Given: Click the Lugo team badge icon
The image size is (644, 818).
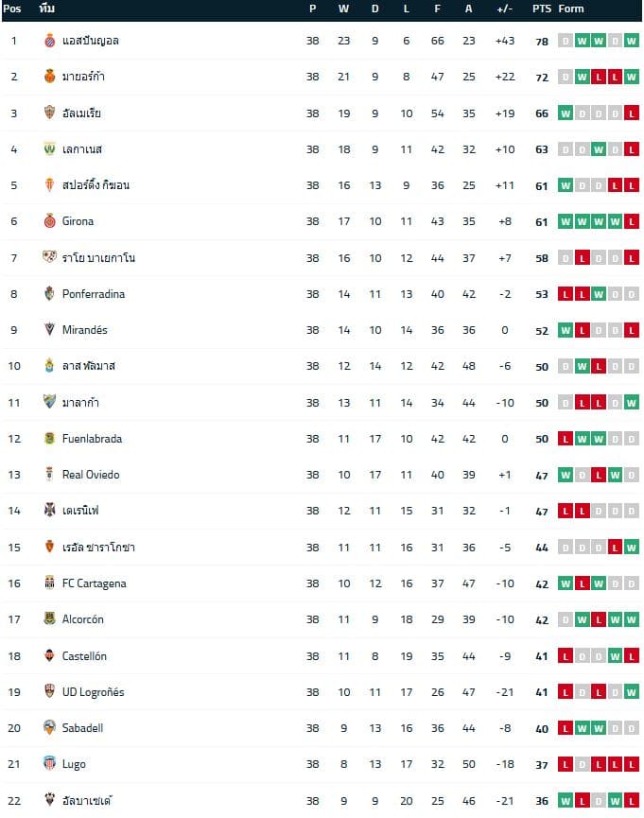Looking at the screenshot, I should pyautogui.click(x=49, y=764).
